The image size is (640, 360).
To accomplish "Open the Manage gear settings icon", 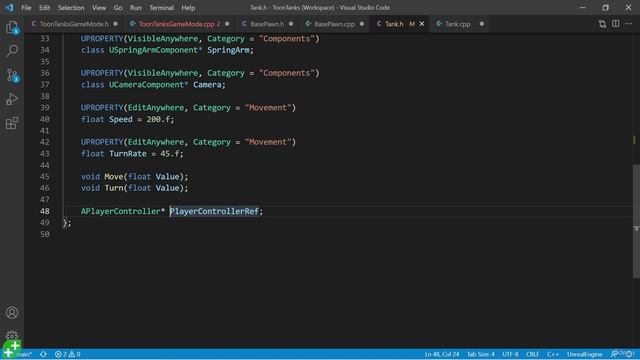I will pos(12,336).
